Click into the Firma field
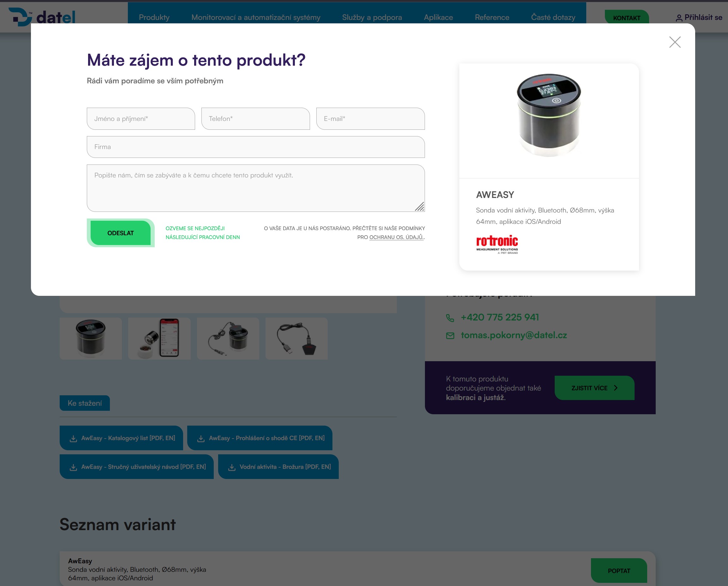The height and width of the screenshot is (586, 728). tap(256, 147)
